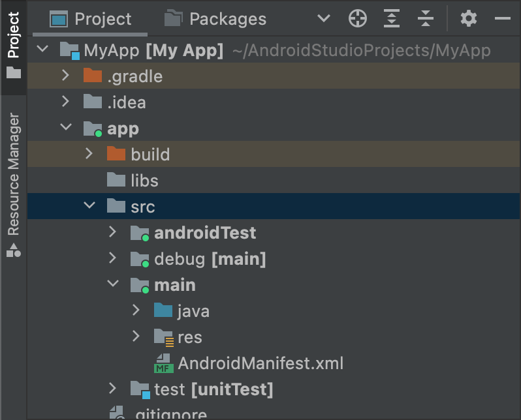Collapse the src folder

(89, 207)
